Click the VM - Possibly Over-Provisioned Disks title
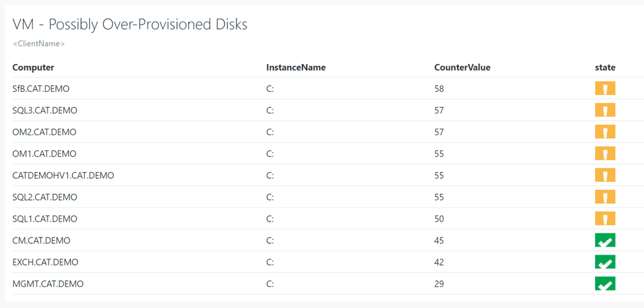The image size is (644, 308). pos(130,24)
